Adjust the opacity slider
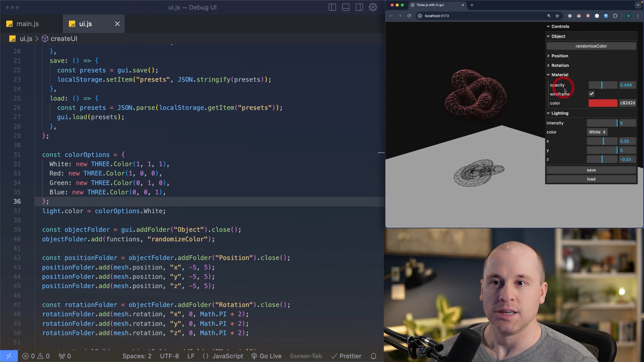 pos(603,85)
